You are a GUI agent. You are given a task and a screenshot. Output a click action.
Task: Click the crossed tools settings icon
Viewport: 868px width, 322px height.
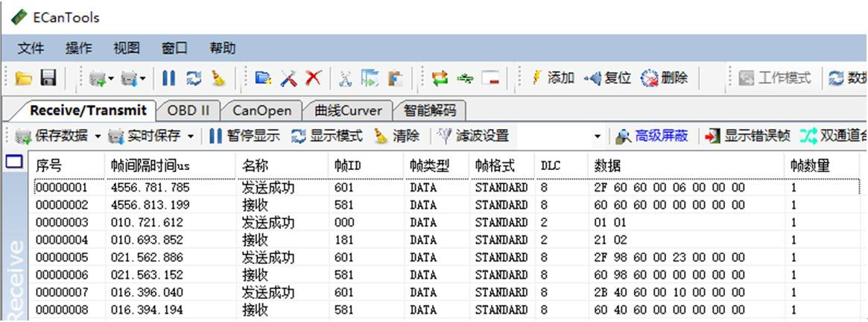click(x=289, y=78)
